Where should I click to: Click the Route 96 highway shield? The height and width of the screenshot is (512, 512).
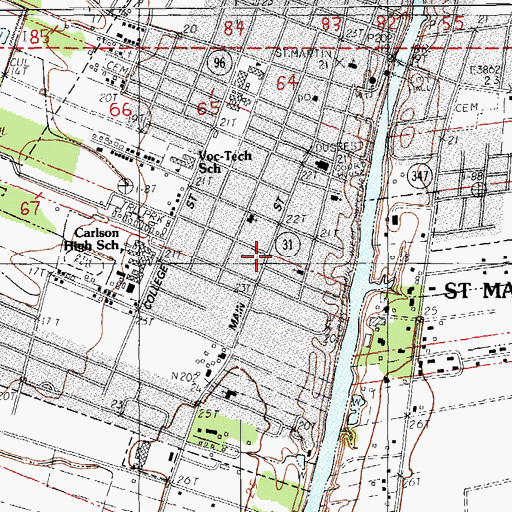coord(219,63)
